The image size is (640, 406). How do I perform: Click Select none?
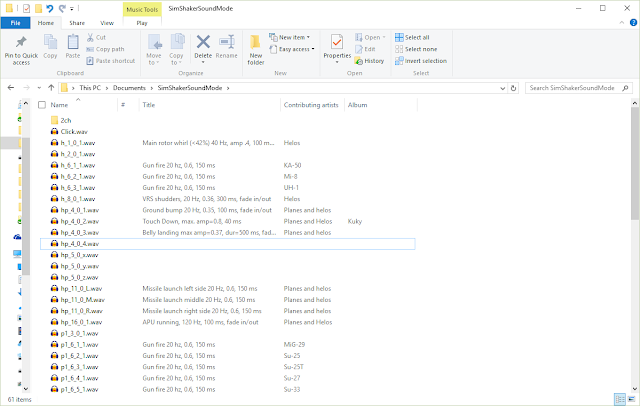tap(416, 49)
